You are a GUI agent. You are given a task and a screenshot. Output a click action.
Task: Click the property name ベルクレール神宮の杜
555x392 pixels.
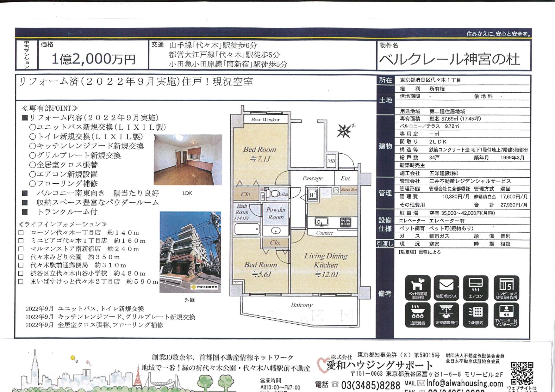[x=449, y=59]
